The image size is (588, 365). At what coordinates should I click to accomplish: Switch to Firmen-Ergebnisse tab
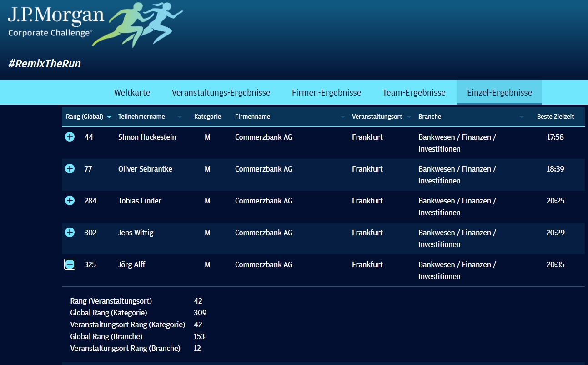pyautogui.click(x=327, y=93)
